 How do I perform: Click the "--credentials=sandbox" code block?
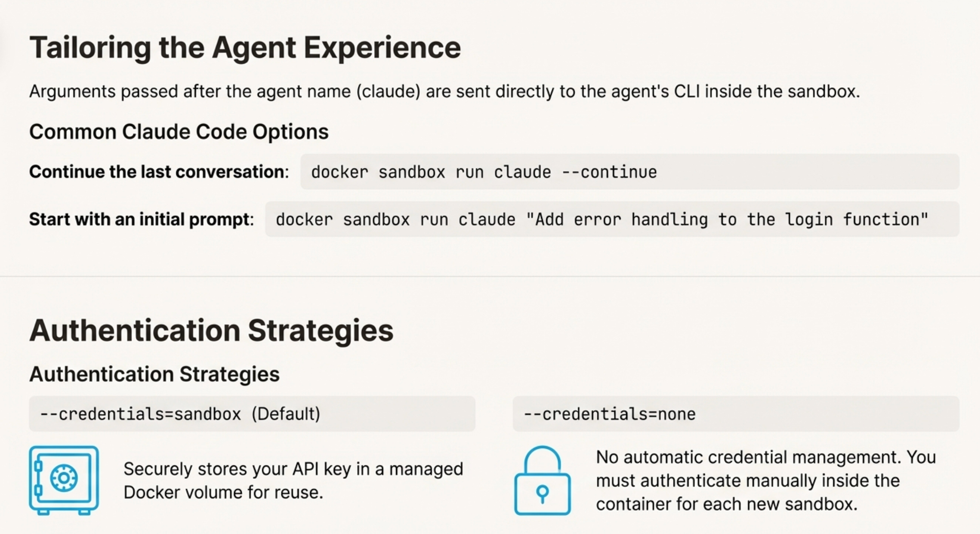(252, 414)
